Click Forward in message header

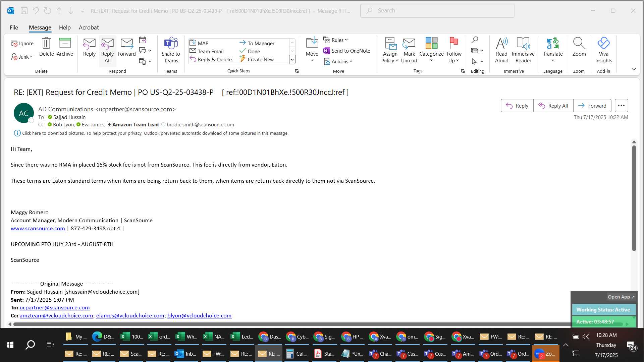tap(592, 106)
